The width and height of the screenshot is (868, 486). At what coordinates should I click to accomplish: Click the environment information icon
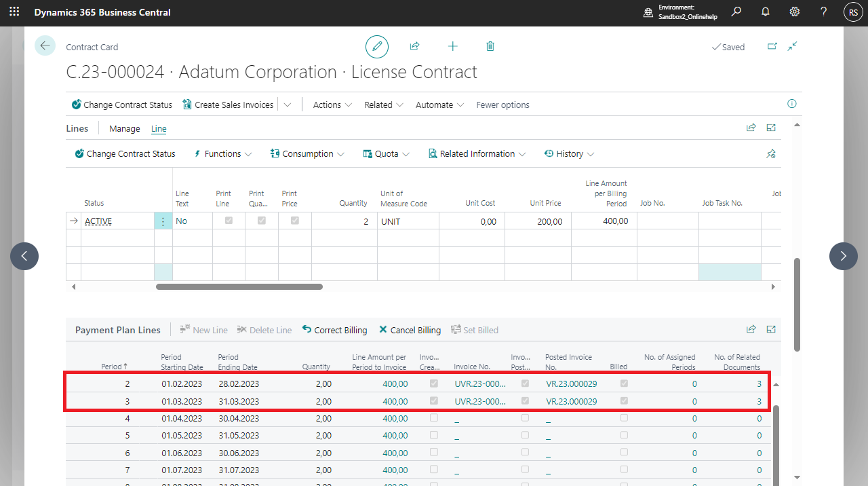coord(648,12)
